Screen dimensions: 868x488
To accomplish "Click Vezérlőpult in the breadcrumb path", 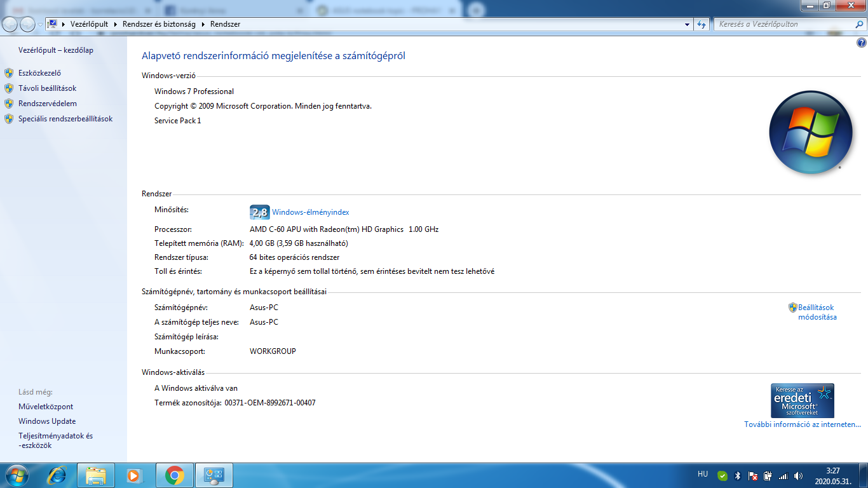I will coord(89,24).
